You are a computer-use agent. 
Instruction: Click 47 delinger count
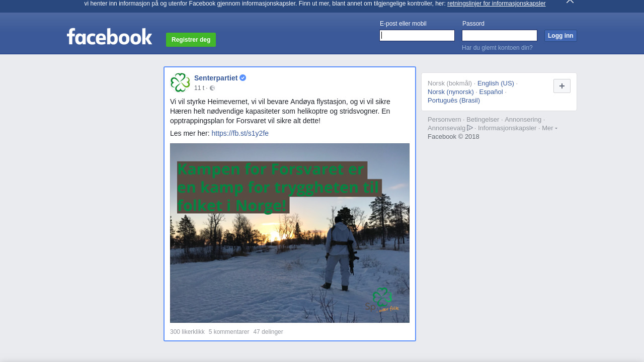point(268,332)
